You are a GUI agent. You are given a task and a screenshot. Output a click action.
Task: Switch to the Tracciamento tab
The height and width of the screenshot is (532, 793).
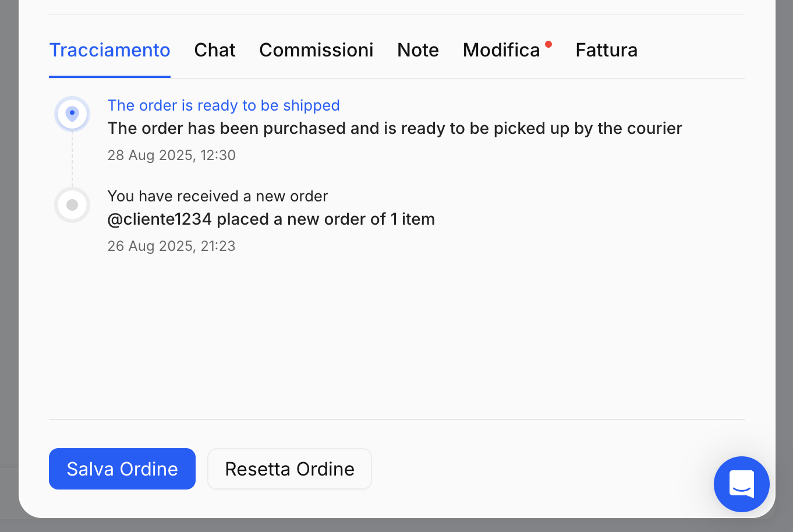pos(109,50)
